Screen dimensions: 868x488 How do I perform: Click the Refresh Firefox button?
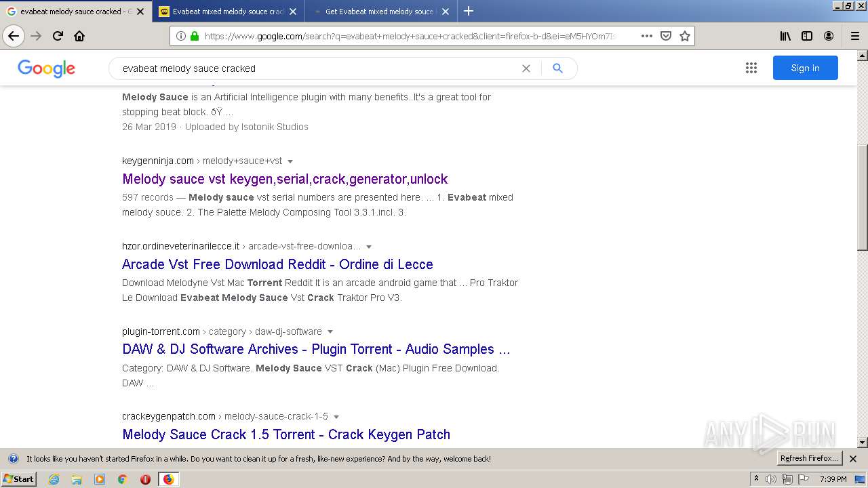[809, 459]
